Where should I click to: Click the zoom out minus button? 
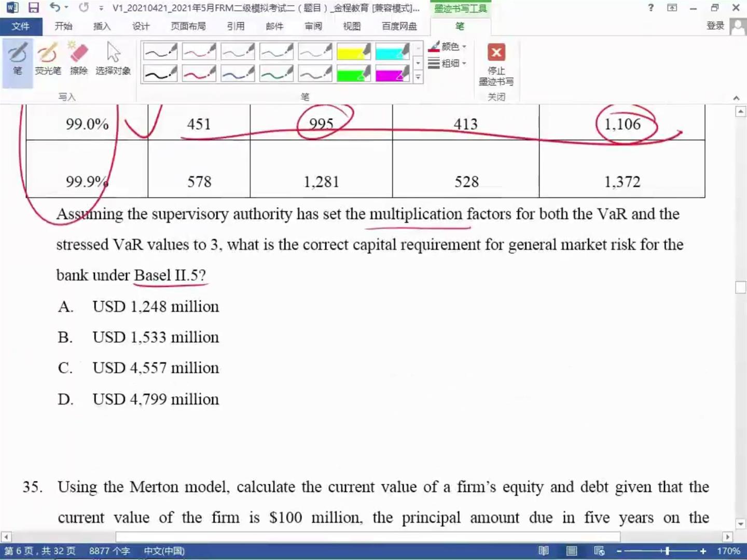pos(619,551)
